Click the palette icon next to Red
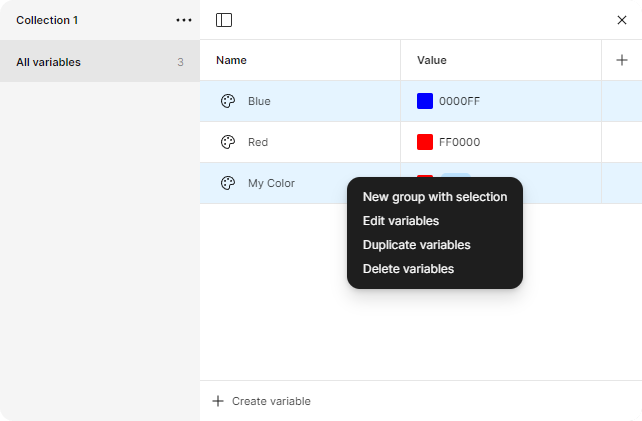642x421 pixels. pos(228,142)
